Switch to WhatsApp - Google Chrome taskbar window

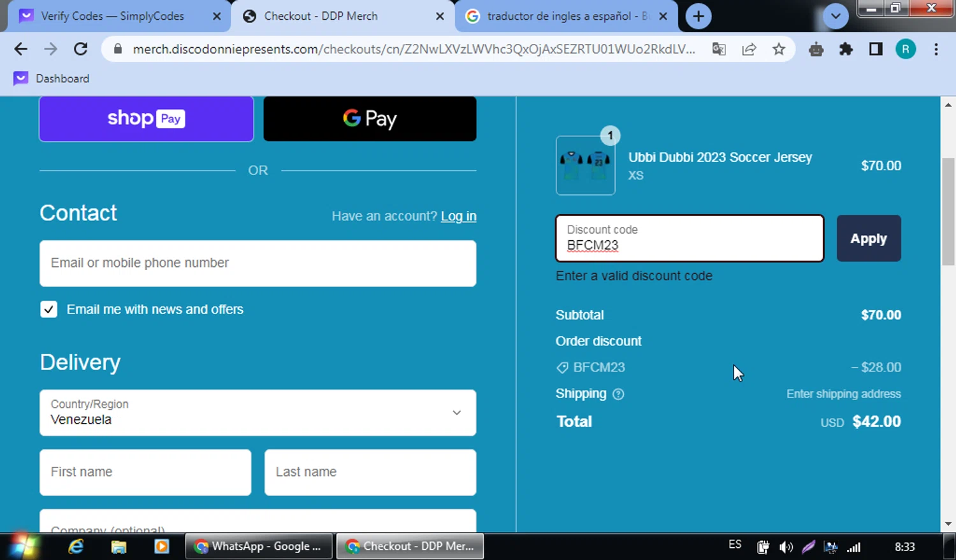point(259,546)
